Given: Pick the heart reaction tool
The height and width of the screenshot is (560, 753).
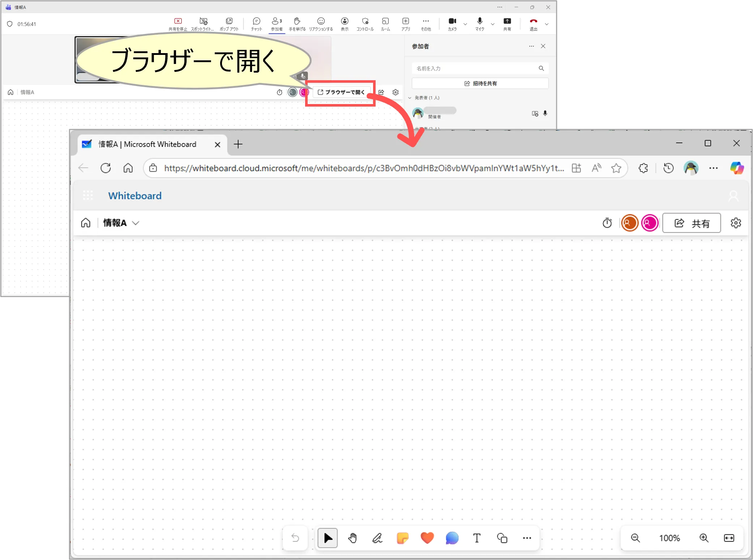Looking at the screenshot, I should (427, 538).
